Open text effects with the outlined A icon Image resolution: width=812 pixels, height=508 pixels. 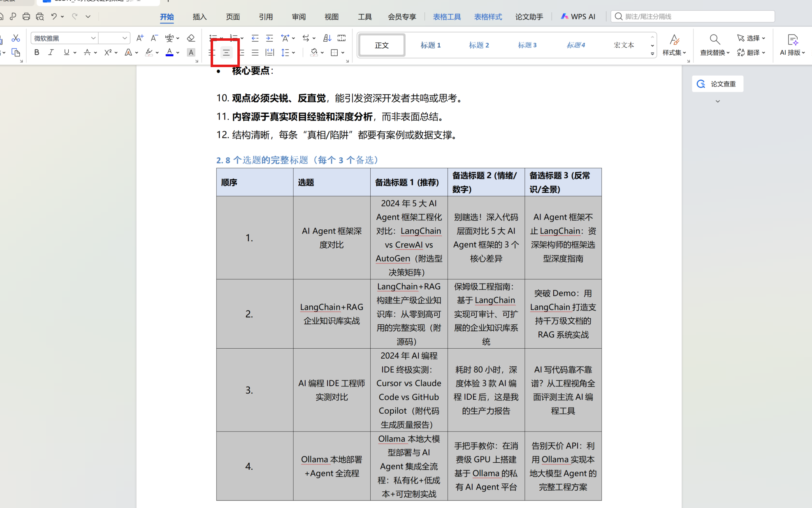coord(129,52)
